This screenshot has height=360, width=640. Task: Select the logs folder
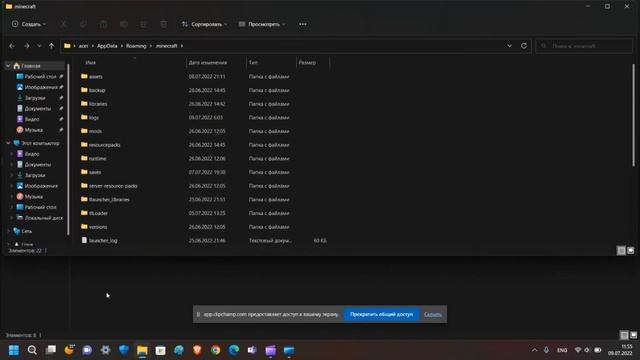(x=94, y=118)
